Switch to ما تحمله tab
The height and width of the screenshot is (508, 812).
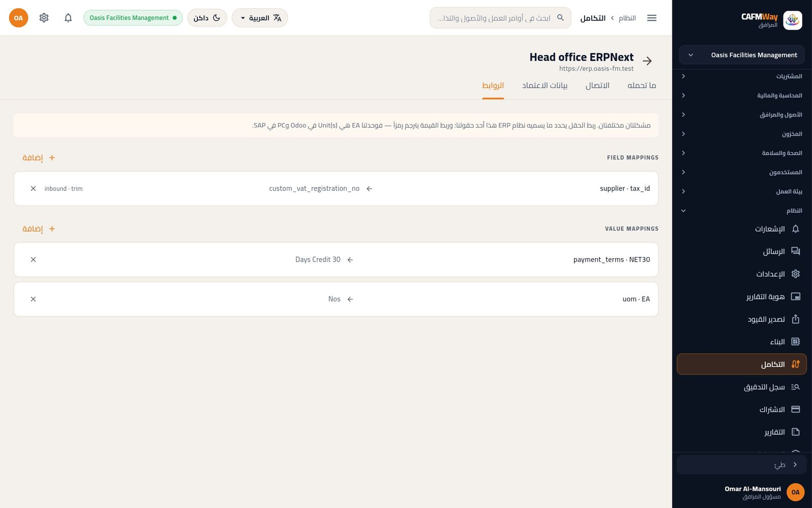click(x=641, y=85)
